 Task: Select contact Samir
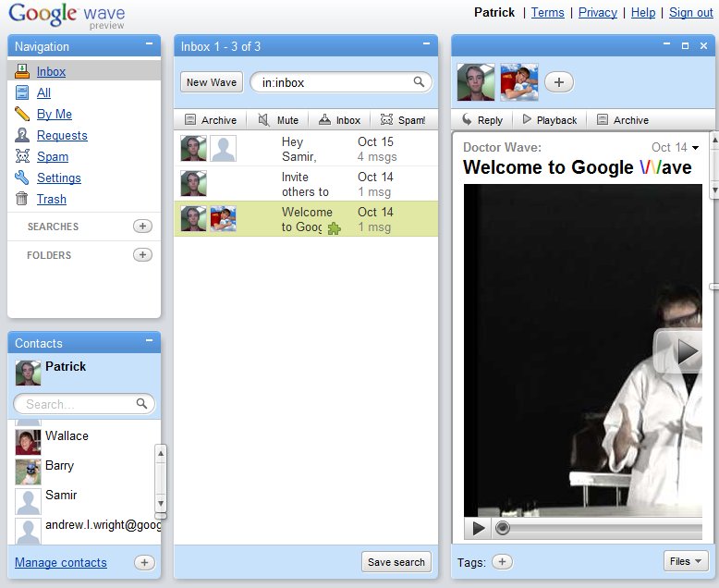coord(84,501)
